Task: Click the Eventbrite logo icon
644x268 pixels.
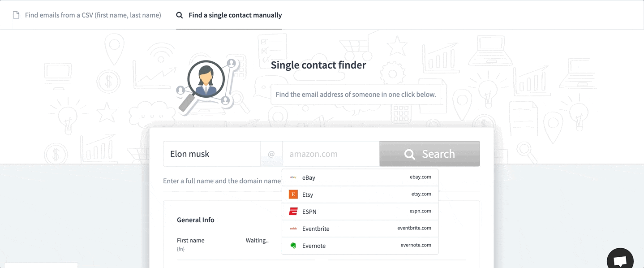Action: pos(293,229)
